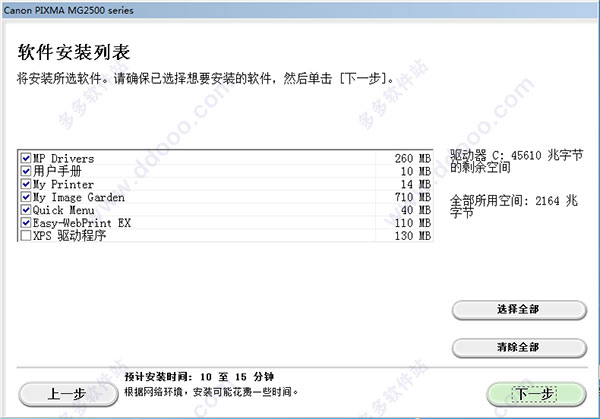Click the 清除全部 button
600x419 pixels.
click(x=519, y=347)
